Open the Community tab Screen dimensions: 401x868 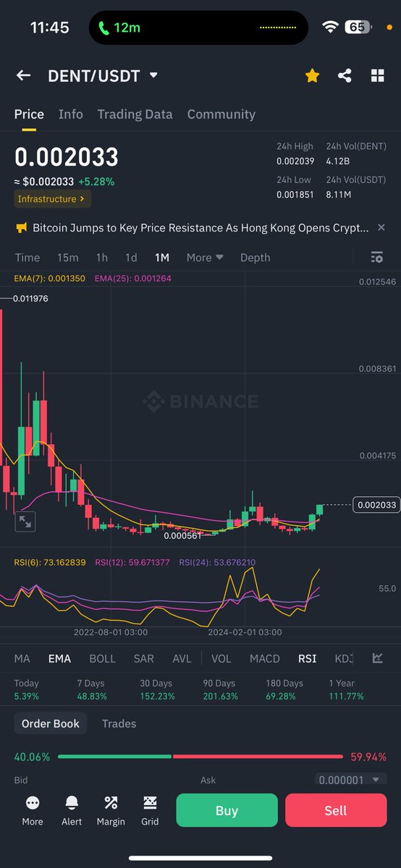[221, 114]
